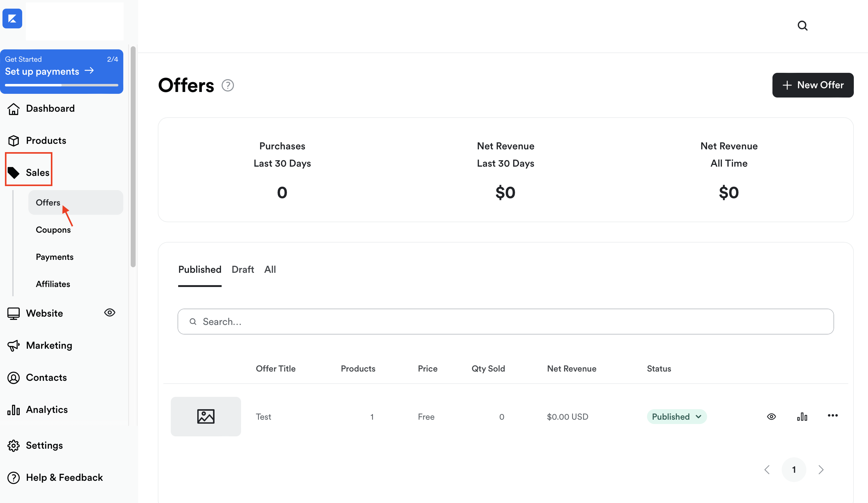Open the Products section in sidebar
Screen dimensions: 868x503
(46, 140)
